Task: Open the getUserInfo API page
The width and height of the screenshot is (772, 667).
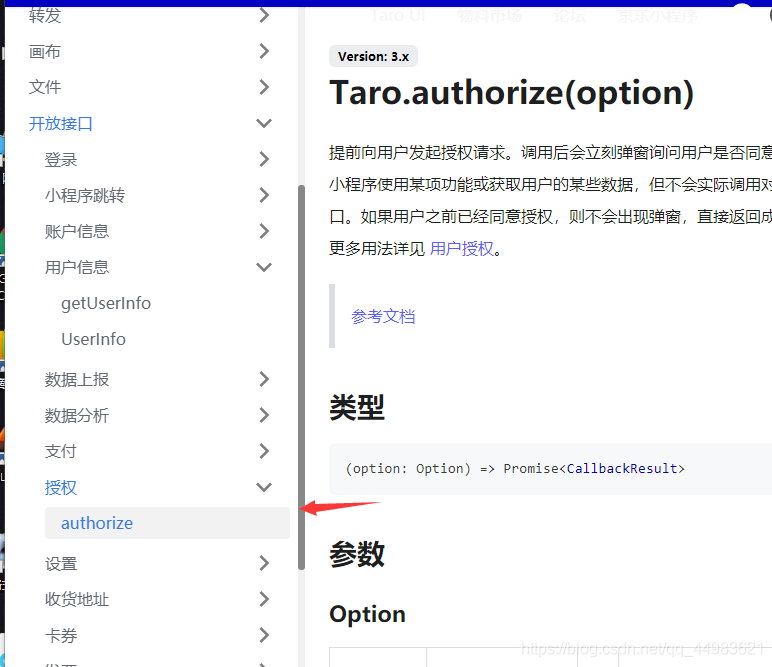Action: point(106,303)
